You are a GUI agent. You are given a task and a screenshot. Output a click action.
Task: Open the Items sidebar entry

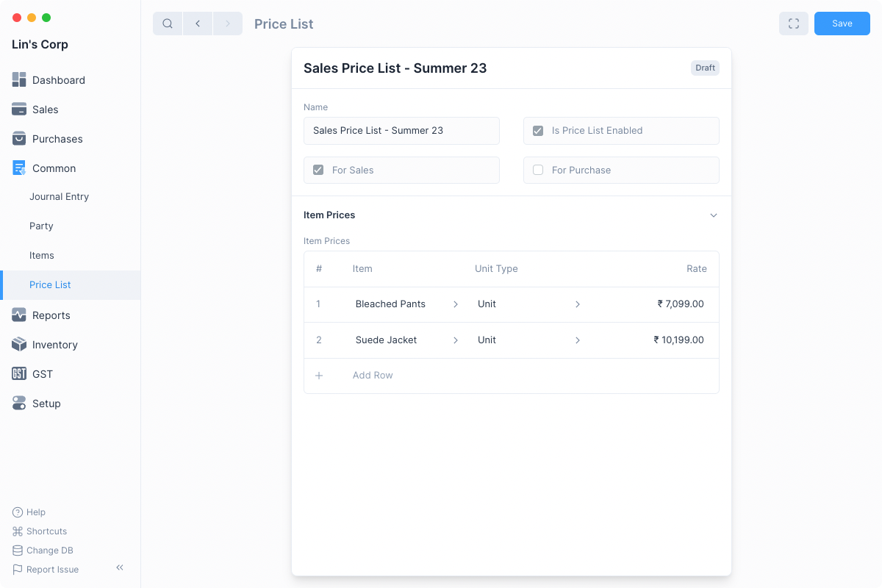pos(42,256)
